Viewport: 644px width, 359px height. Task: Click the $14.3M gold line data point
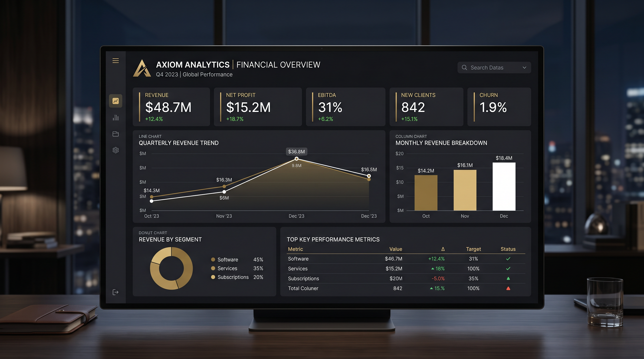pyautogui.click(x=151, y=197)
